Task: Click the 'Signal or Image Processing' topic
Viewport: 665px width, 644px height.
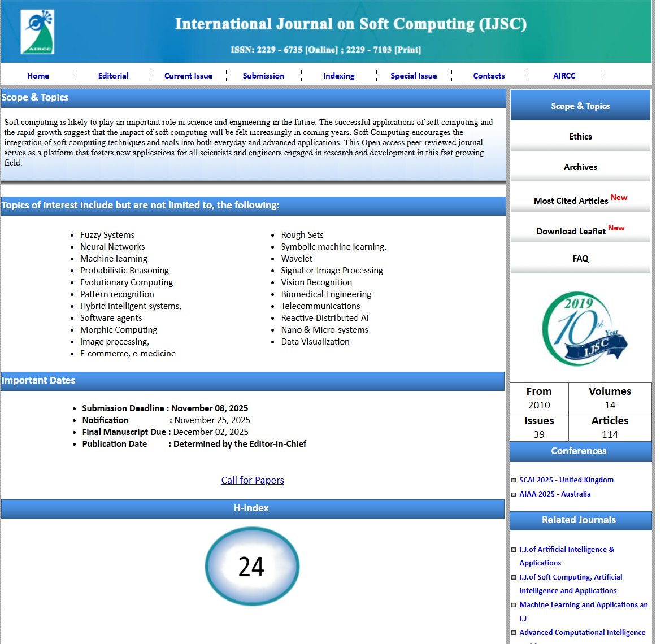Action: coord(332,271)
